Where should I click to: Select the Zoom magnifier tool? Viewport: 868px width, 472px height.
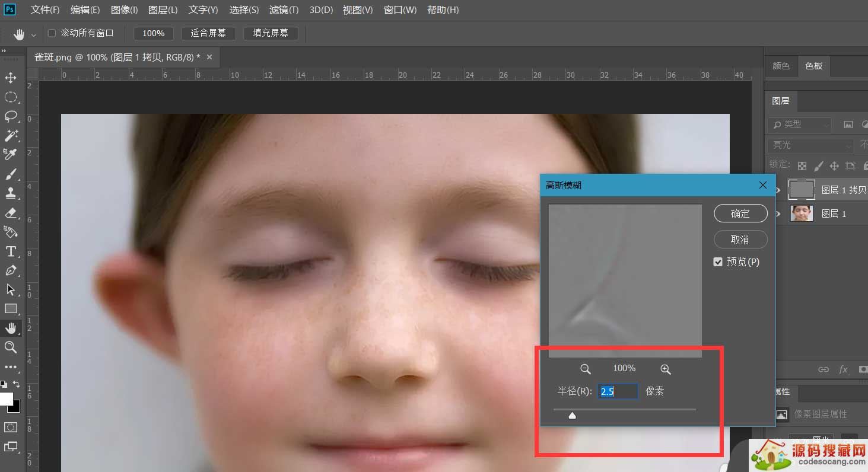coord(11,347)
